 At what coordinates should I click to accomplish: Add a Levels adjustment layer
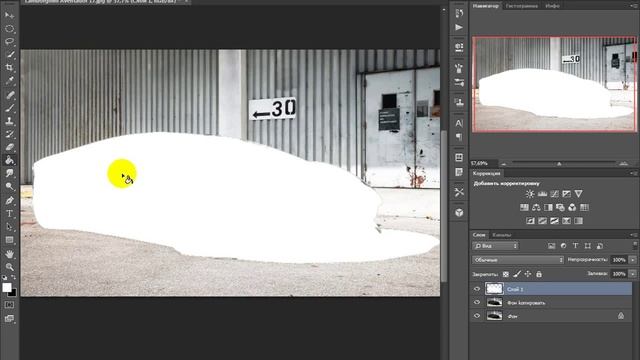pyautogui.click(x=542, y=194)
